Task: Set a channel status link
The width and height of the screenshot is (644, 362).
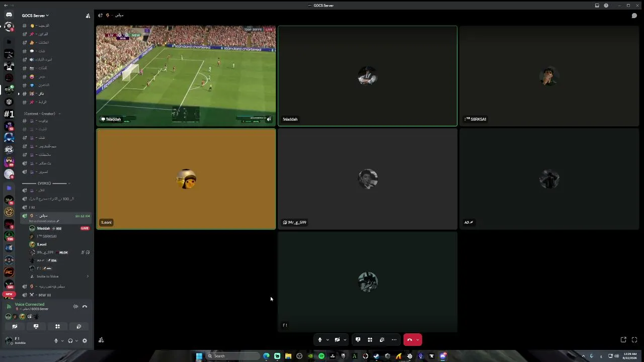Action: coord(44,221)
